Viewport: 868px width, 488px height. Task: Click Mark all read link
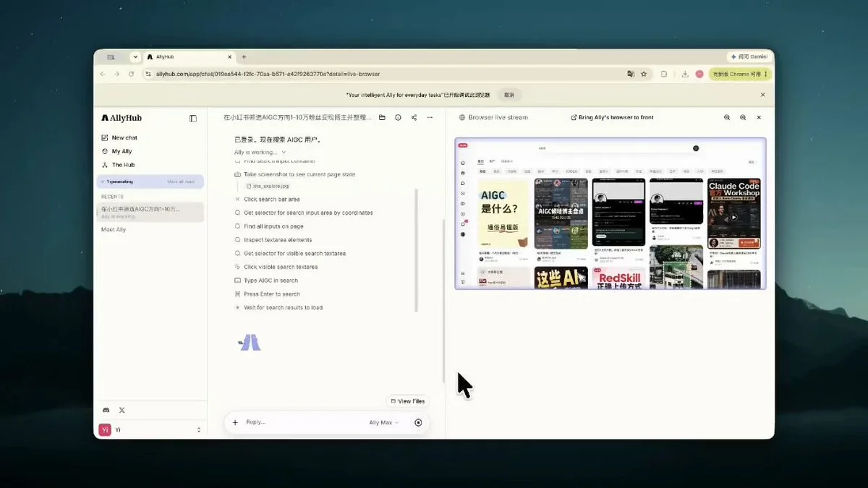181,181
